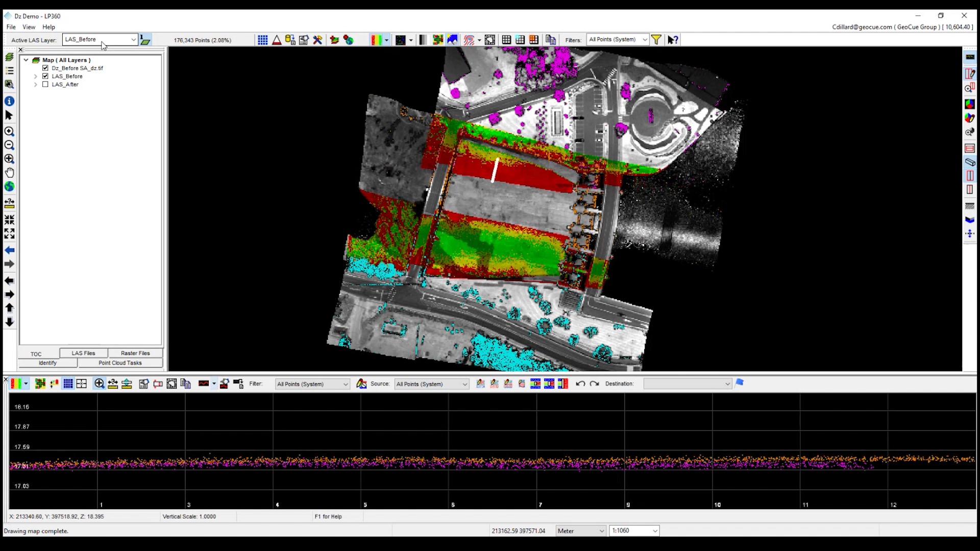
Task: Click the blue grid icon in profile toolbar
Action: tap(68, 384)
